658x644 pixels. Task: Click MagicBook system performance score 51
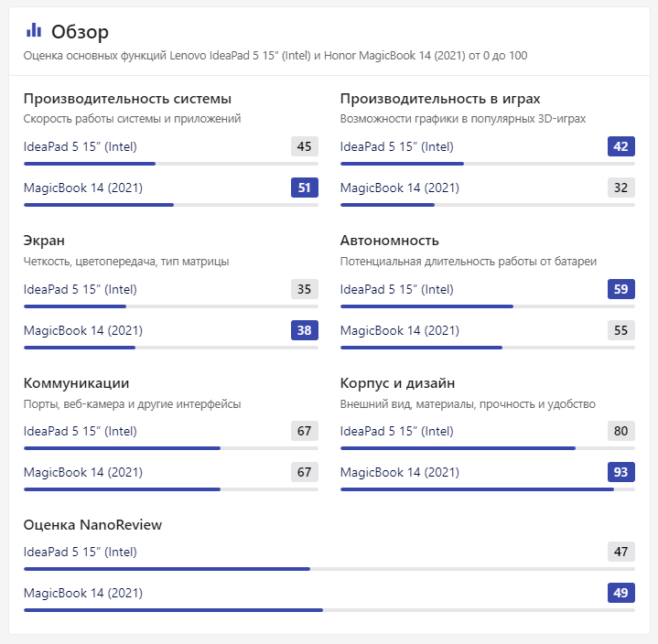[x=305, y=188]
